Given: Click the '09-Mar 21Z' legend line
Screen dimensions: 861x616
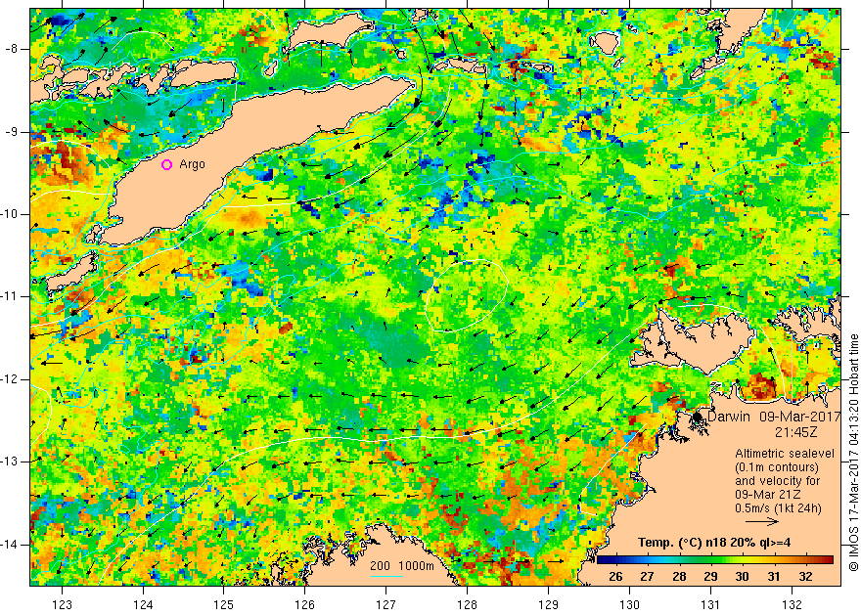Looking at the screenshot, I should pos(768,495).
